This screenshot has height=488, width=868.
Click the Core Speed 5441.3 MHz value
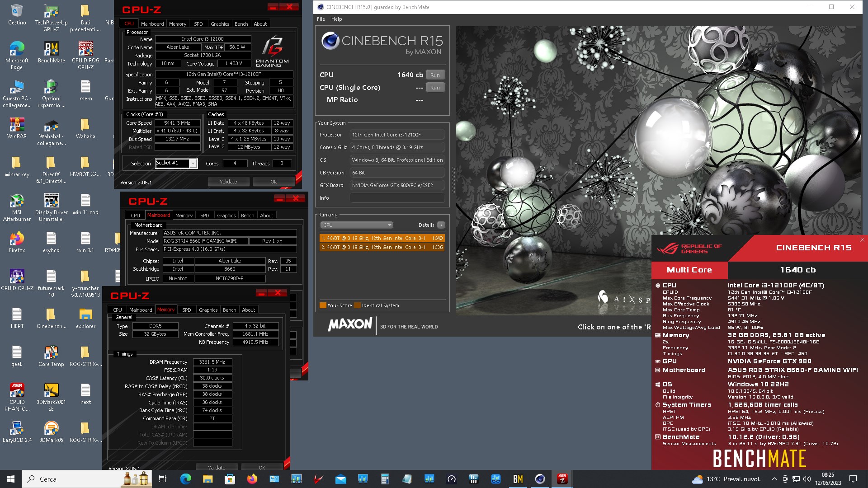coord(177,123)
